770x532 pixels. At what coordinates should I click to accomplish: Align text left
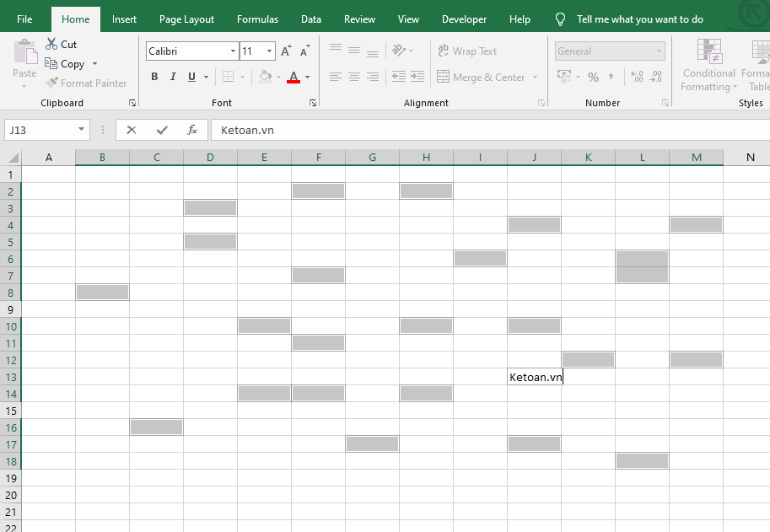click(x=336, y=77)
